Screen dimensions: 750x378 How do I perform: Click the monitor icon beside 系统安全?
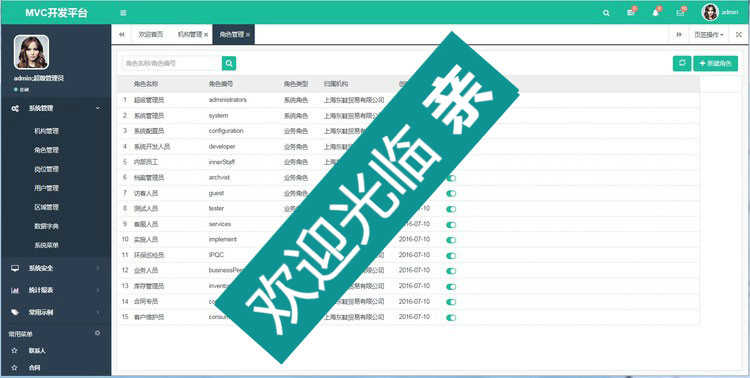point(15,268)
